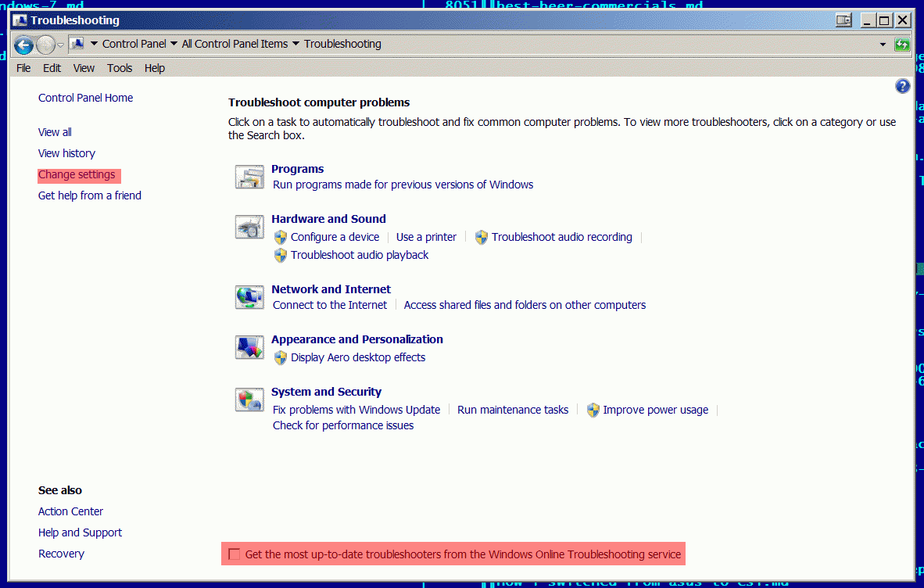Expand the dropdown arrow before Control Panel
The width and height of the screenshot is (924, 588).
tap(94, 44)
